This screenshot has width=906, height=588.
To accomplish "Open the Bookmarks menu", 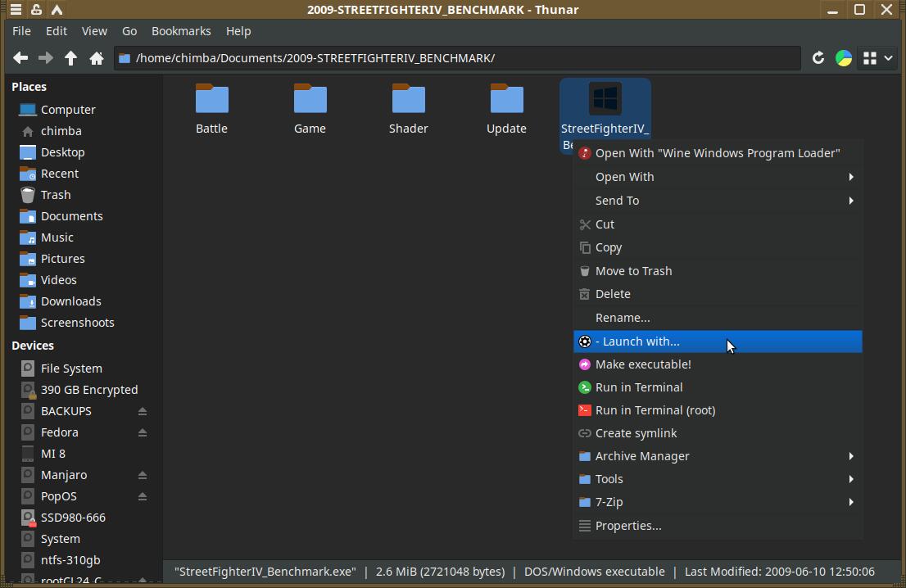I will click(x=181, y=31).
